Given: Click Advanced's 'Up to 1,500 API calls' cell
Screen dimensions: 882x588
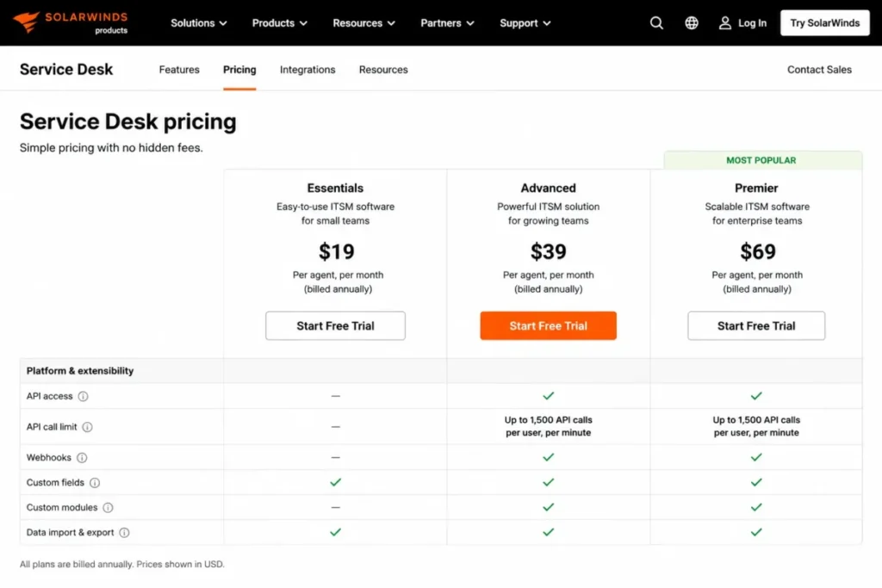Looking at the screenshot, I should tap(549, 426).
